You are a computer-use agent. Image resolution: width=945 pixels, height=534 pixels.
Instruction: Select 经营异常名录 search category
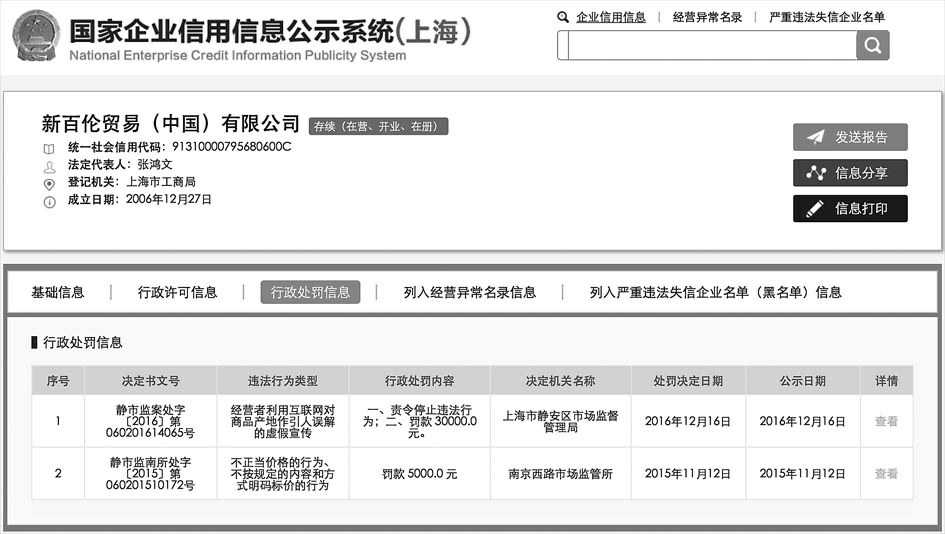pos(707,17)
